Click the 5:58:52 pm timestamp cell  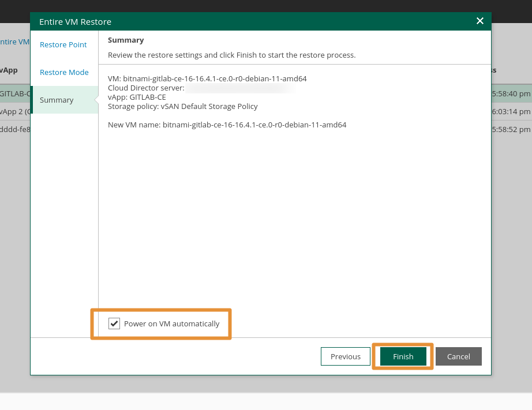click(x=511, y=129)
